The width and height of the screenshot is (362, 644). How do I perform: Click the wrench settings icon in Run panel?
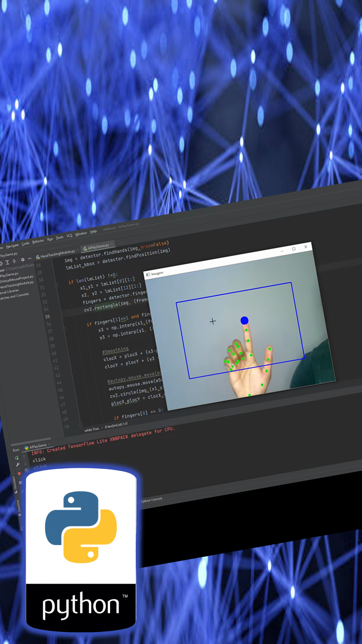click(x=17, y=465)
